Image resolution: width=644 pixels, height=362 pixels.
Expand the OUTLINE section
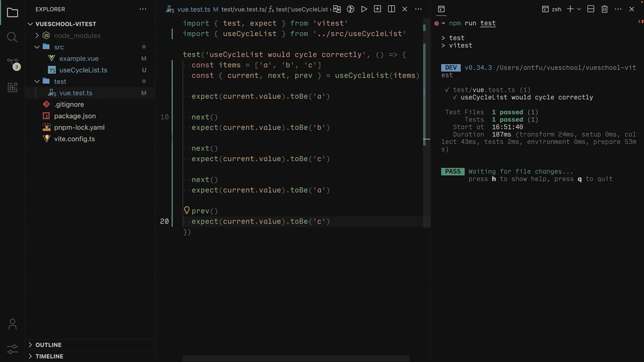(x=30, y=344)
